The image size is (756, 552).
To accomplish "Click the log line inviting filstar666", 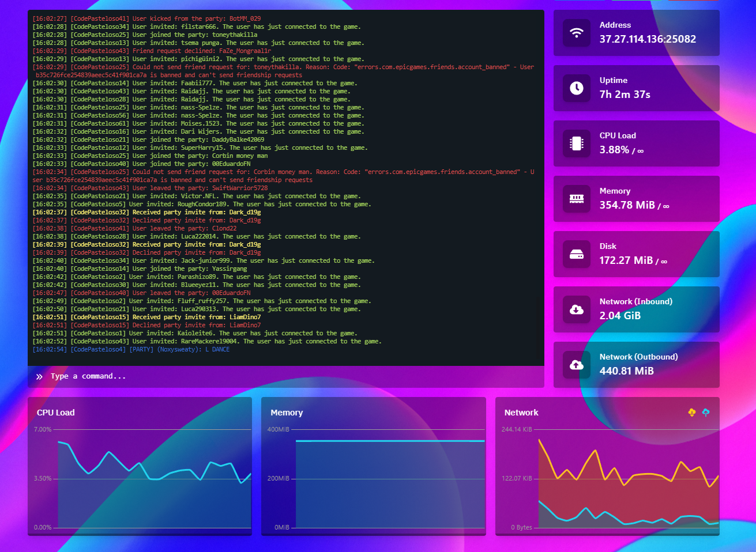I will (197, 27).
